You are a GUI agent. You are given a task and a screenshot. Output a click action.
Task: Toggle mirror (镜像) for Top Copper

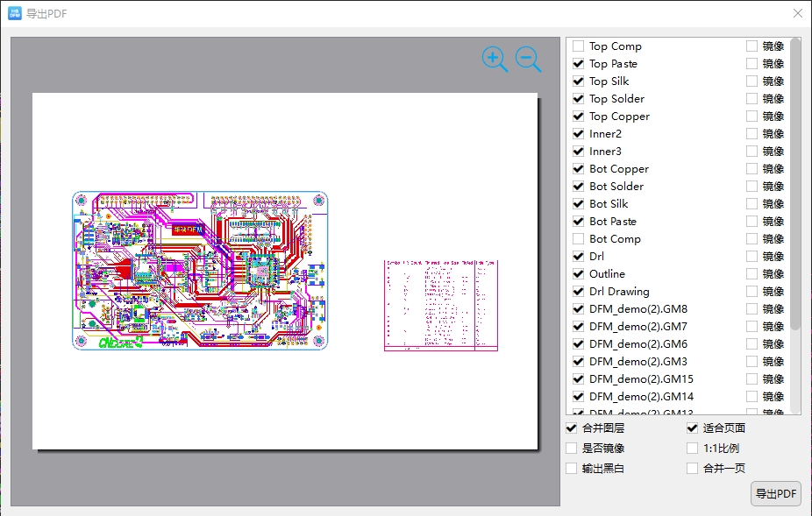pos(752,117)
